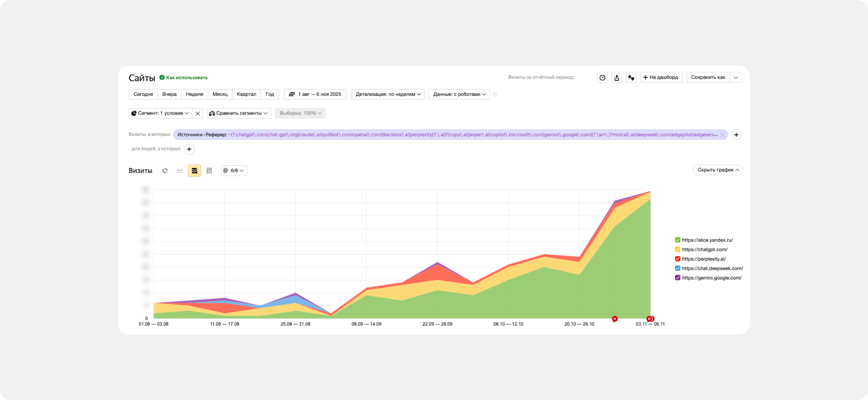
Task: Toggle the perplexity.ai legend checkbox
Action: click(678, 259)
